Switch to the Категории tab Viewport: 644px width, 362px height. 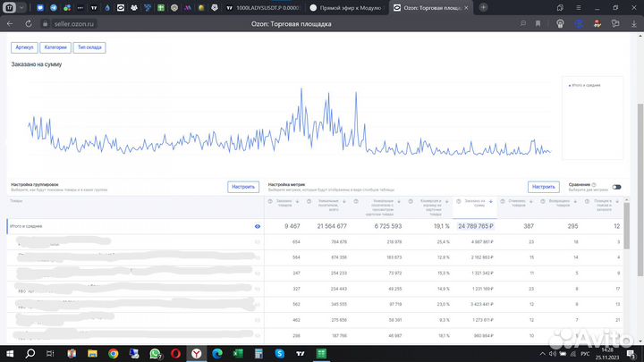tap(55, 47)
